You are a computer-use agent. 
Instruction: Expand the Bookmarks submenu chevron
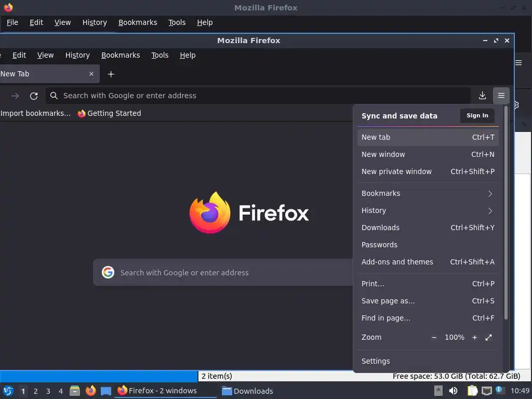(490, 193)
